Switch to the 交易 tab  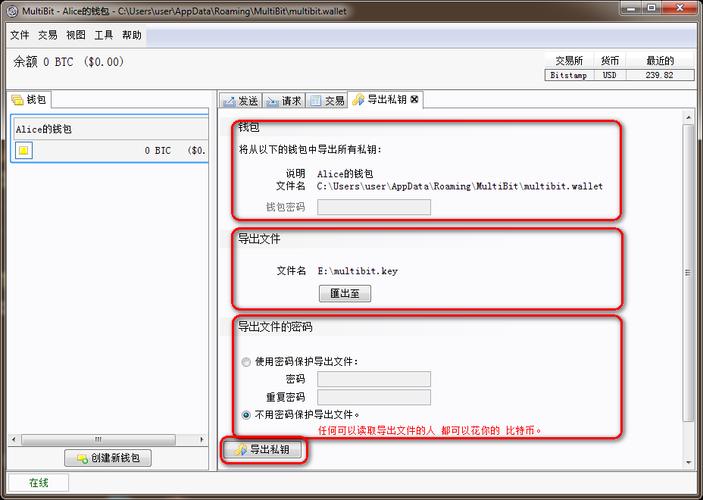coord(328,101)
